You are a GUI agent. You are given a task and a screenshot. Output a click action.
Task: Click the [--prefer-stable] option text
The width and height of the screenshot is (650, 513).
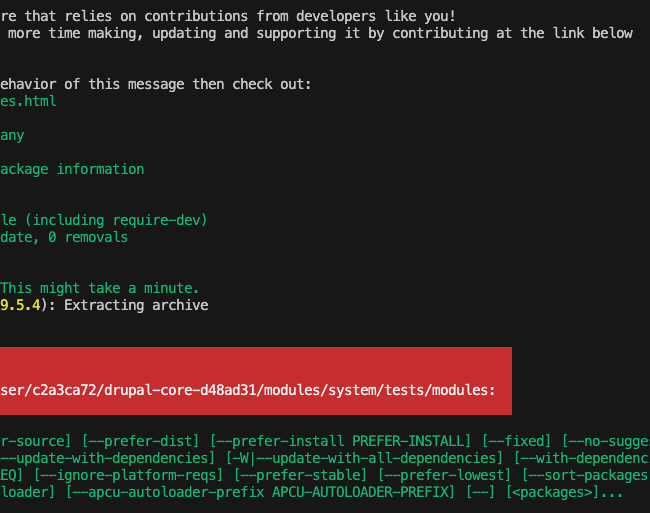click(x=301, y=475)
